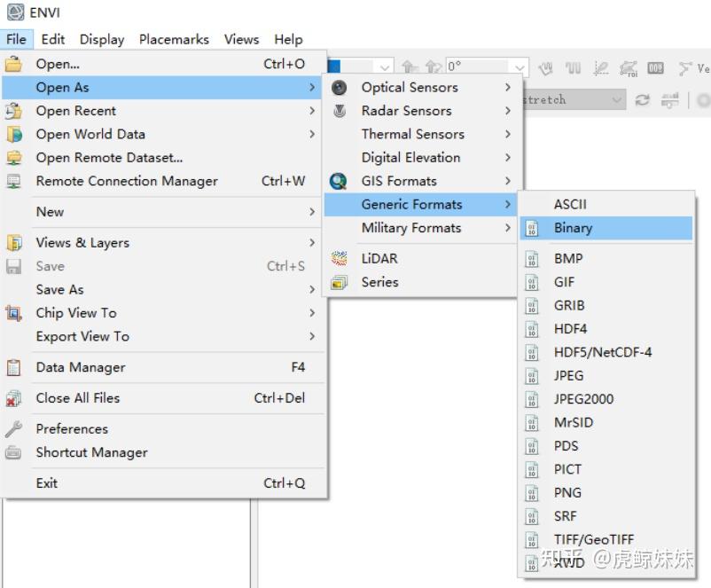Click the file icon beside BMP
Viewport: 711px width, 588px height.
(x=531, y=259)
